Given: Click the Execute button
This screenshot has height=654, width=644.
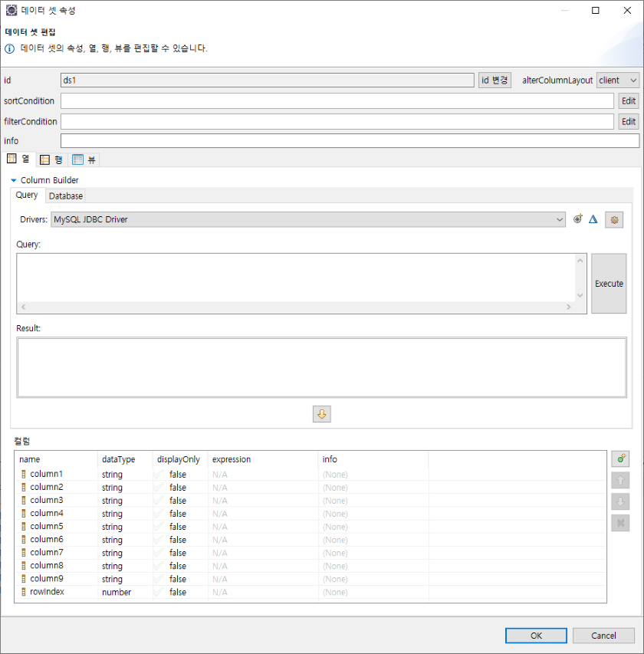Looking at the screenshot, I should pos(609,284).
